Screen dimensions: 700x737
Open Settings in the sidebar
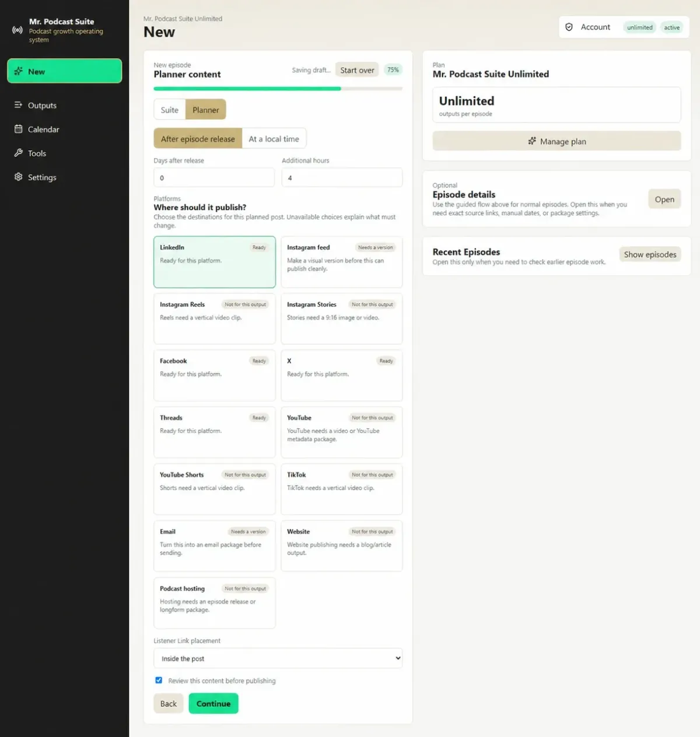[x=64, y=177]
